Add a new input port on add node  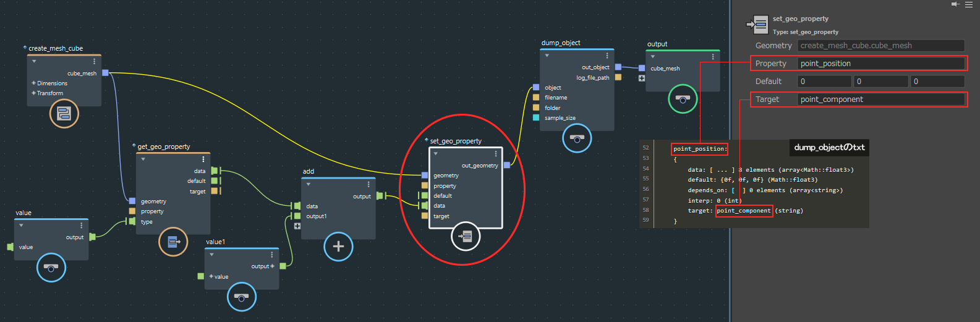(297, 226)
